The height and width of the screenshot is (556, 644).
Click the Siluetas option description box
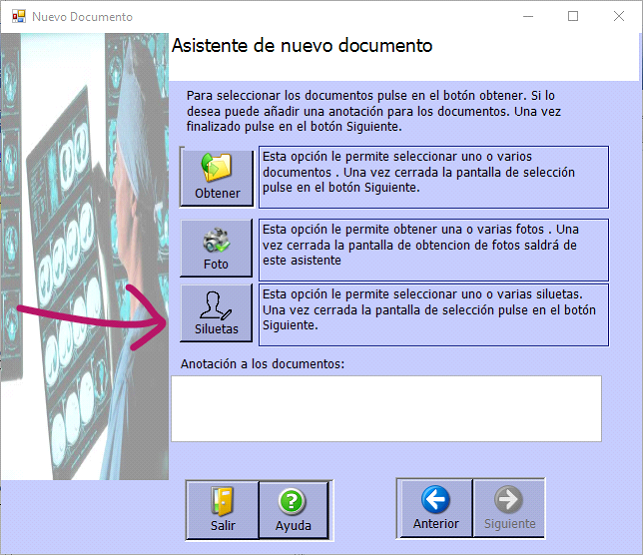(433, 311)
